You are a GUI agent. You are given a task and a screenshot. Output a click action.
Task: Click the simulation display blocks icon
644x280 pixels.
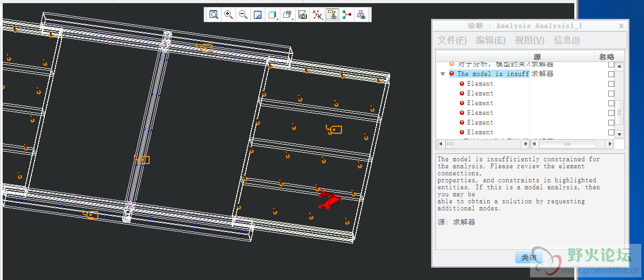pyautogui.click(x=361, y=15)
